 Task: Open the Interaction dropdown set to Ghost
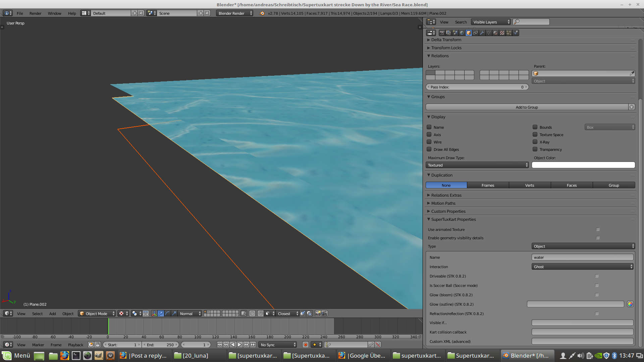click(x=582, y=267)
